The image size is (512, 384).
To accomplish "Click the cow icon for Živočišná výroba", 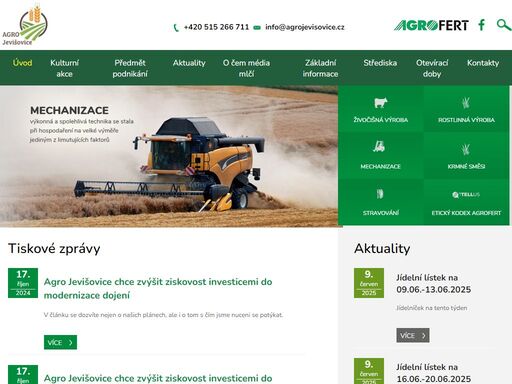I will (x=380, y=102).
